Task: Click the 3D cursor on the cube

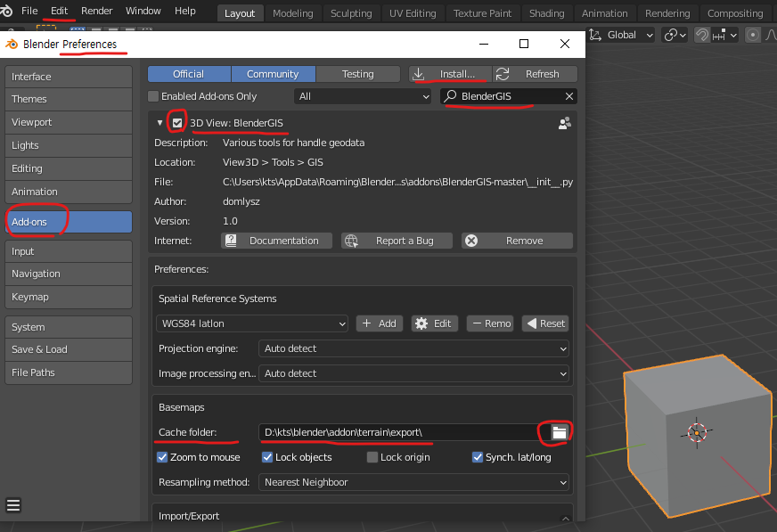Action: pyautogui.click(x=697, y=433)
